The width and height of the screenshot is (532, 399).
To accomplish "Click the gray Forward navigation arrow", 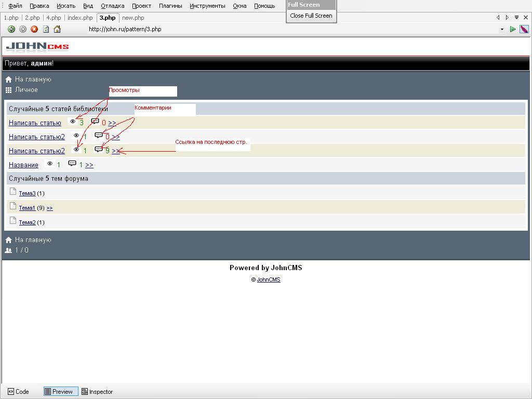I will pyautogui.click(x=22, y=29).
